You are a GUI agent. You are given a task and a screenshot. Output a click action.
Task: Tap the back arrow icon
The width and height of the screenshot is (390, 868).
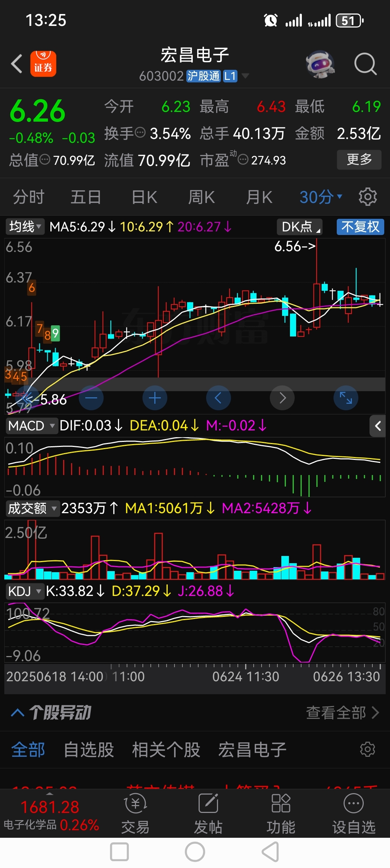tap(17, 64)
